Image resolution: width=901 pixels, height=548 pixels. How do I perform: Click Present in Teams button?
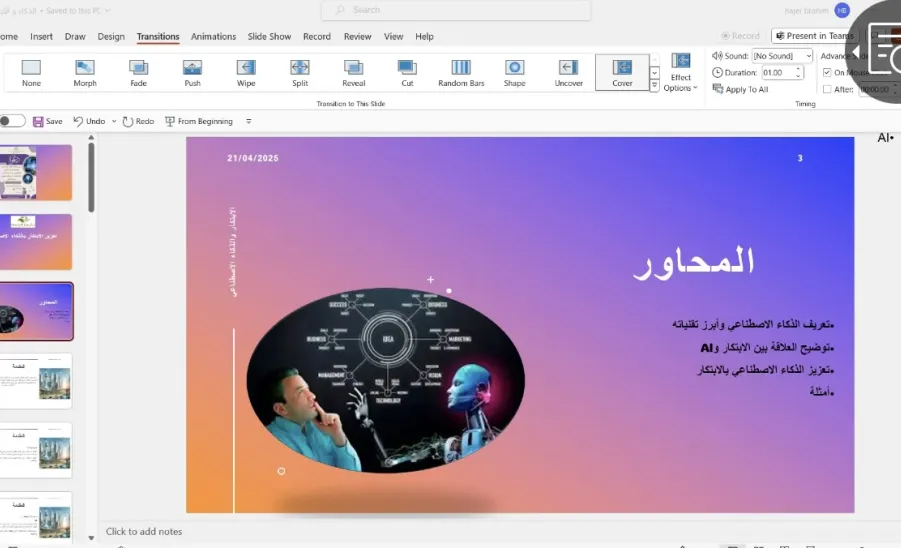814,36
